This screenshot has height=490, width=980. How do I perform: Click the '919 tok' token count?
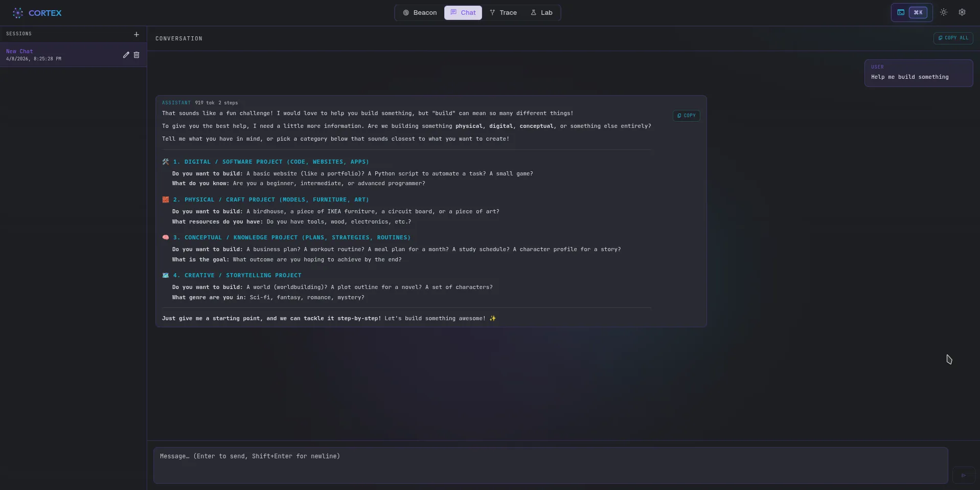204,103
